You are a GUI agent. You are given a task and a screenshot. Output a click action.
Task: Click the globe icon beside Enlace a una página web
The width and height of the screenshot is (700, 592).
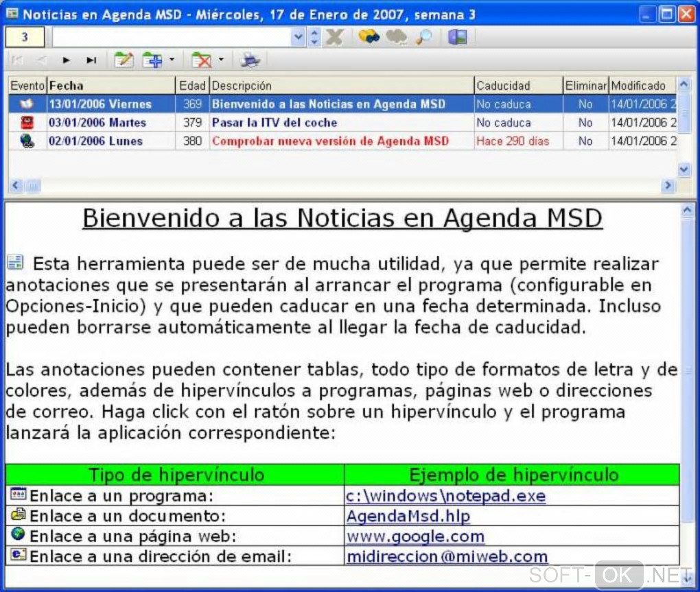click(x=19, y=534)
